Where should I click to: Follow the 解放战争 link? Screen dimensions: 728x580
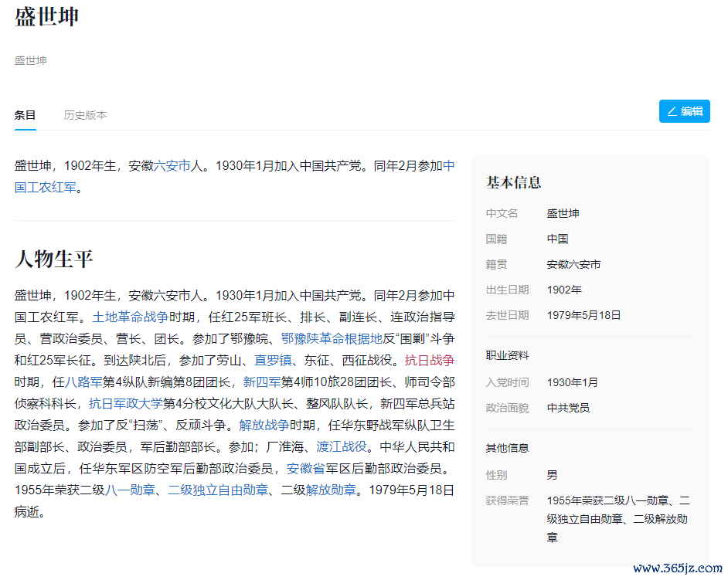[x=264, y=425]
